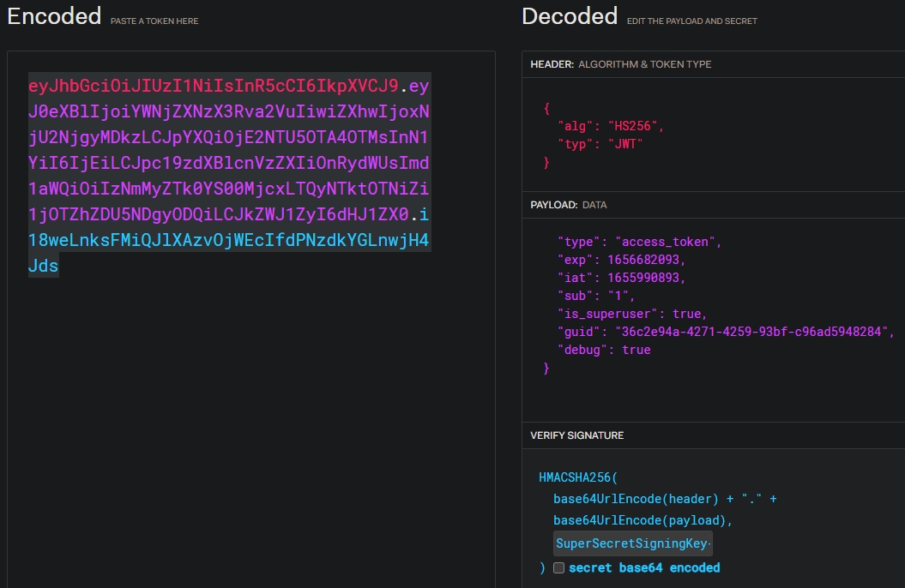Click the Encoded heading
This screenshot has width=905, height=588.
coord(54,15)
